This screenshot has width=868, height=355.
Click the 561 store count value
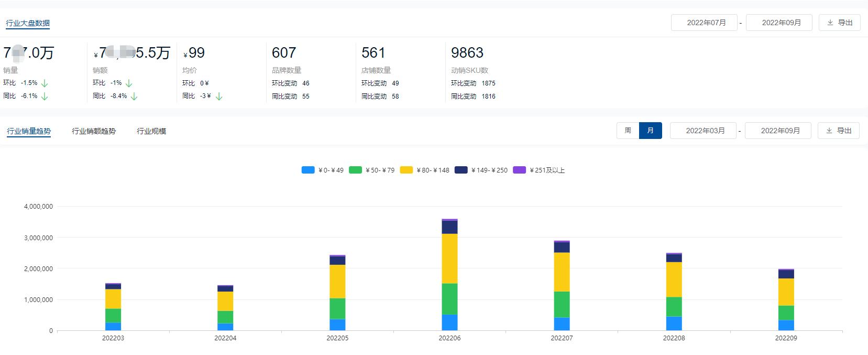[x=373, y=53]
